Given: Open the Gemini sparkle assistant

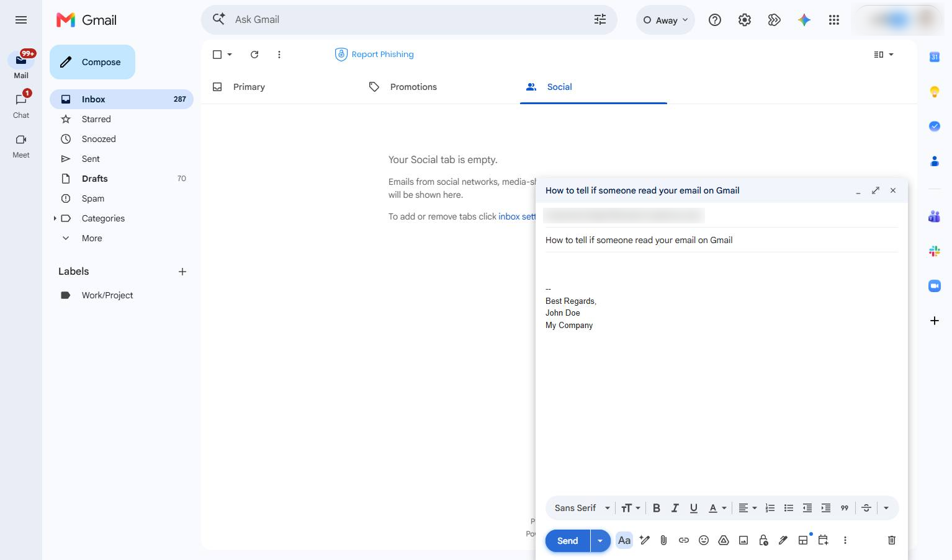Looking at the screenshot, I should coord(804,20).
